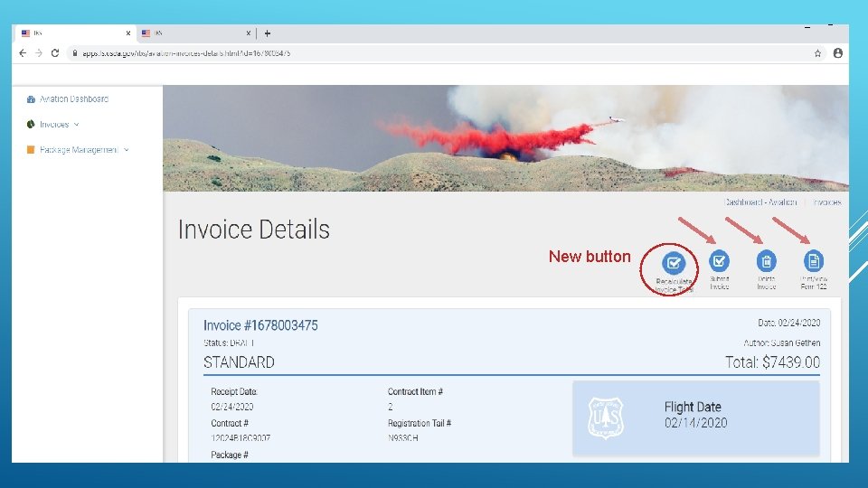
Task: Open the Aviation Dashboard sidebar item
Action: 68,99
